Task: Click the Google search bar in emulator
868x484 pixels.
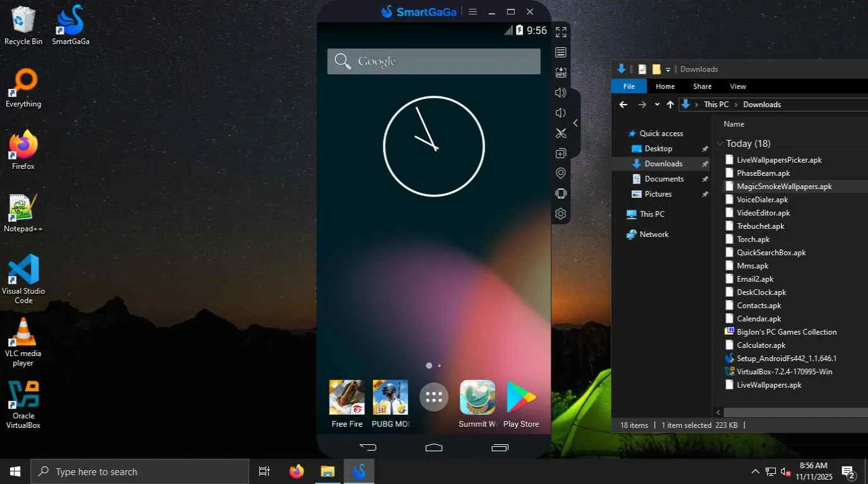Action: [x=434, y=61]
